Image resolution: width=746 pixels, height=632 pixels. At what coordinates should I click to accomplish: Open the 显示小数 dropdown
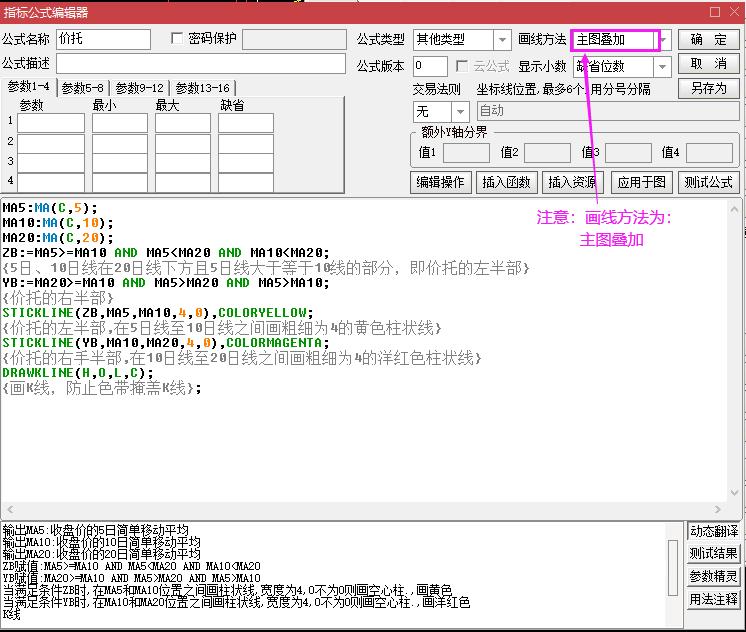click(x=663, y=67)
